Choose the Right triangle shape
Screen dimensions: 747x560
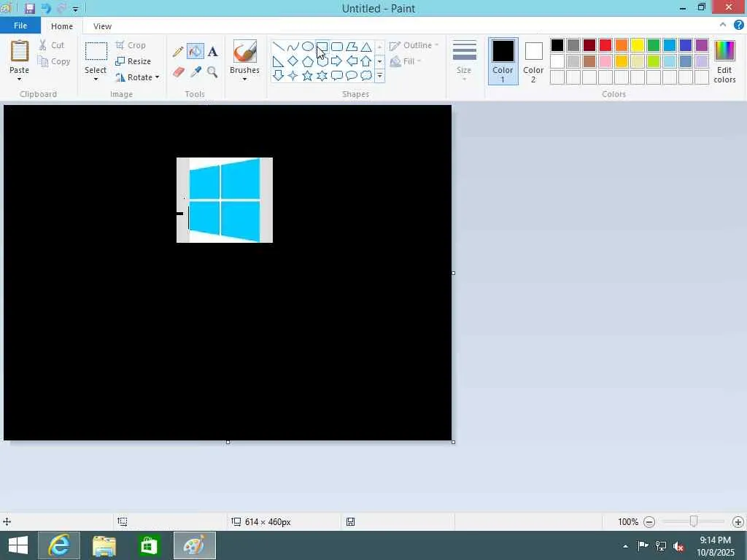[278, 61]
